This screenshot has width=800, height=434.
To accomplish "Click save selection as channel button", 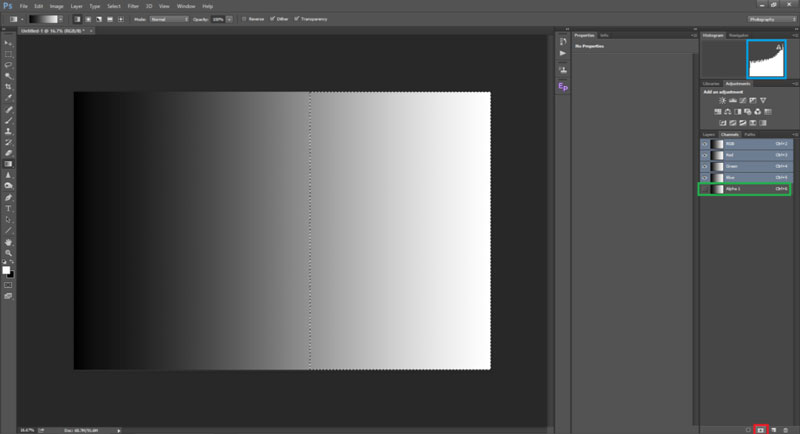I will (761, 428).
